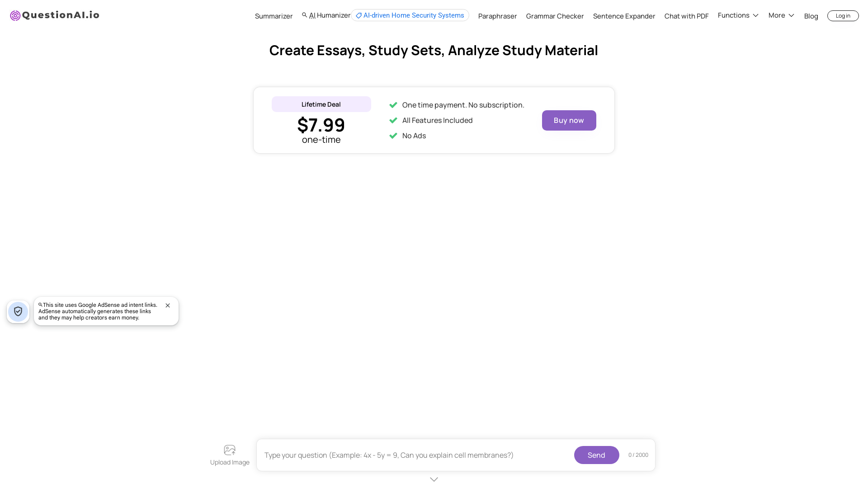868x488 pixels.
Task: Dismiss the AdSense notice with the X
Action: click(x=168, y=305)
